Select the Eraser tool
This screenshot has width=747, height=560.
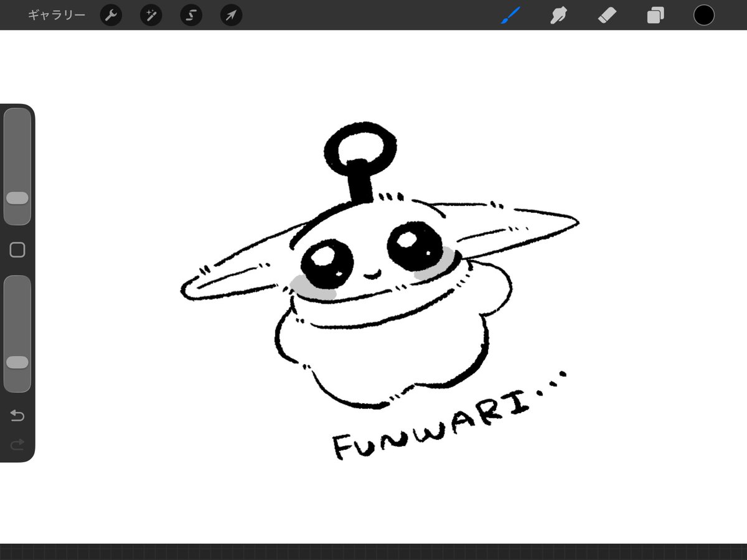607,15
